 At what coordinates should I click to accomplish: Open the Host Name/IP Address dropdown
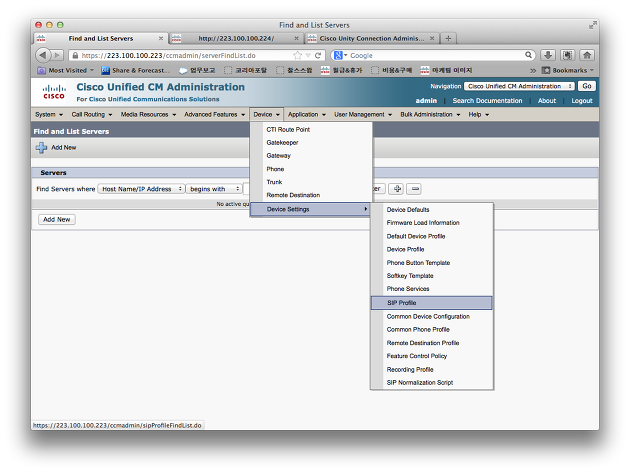(141, 189)
